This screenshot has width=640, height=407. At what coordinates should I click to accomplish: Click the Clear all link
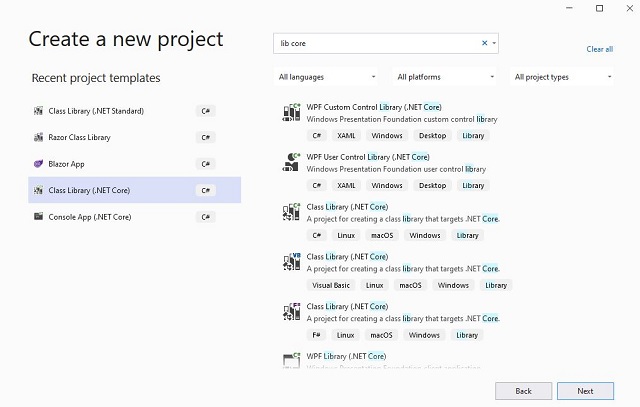pos(600,49)
